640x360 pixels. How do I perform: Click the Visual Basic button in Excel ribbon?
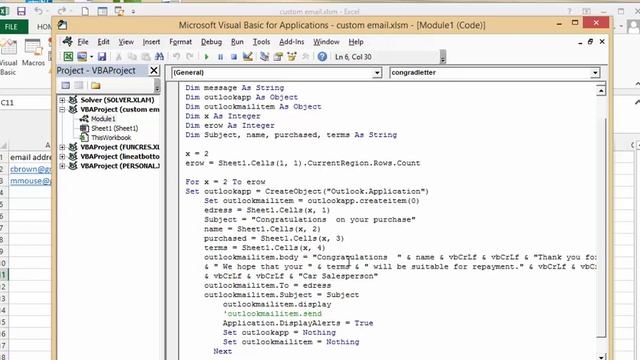[x=9, y=57]
